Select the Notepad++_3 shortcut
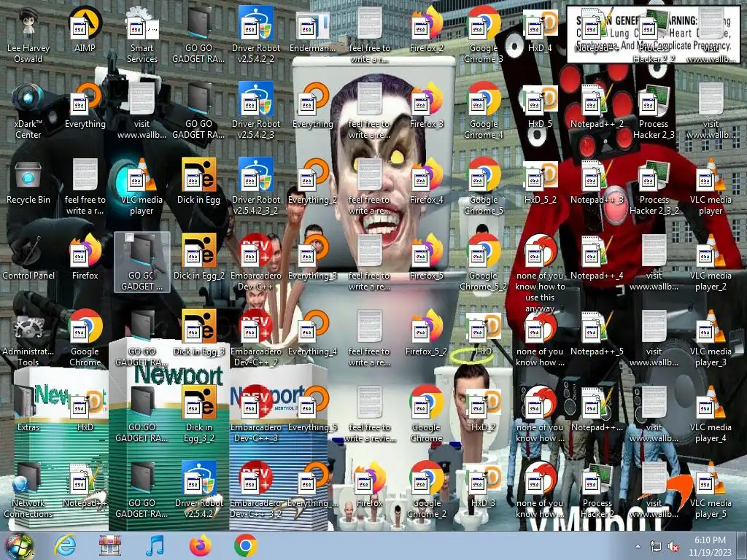Screen dimensions: 747x560 [x=597, y=182]
